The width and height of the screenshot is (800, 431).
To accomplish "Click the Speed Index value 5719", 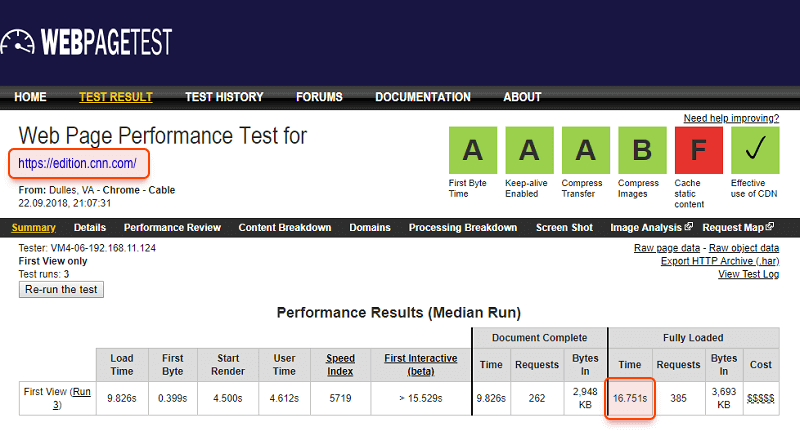I will pyautogui.click(x=340, y=398).
